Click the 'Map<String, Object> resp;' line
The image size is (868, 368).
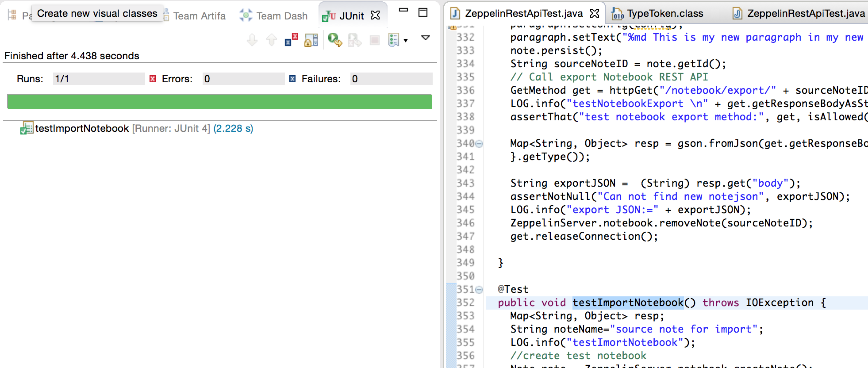[587, 316]
